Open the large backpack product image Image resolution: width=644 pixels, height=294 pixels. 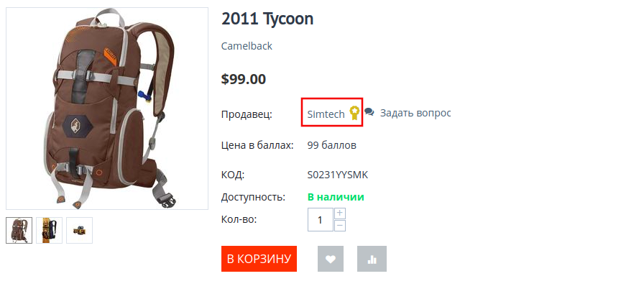click(108, 108)
